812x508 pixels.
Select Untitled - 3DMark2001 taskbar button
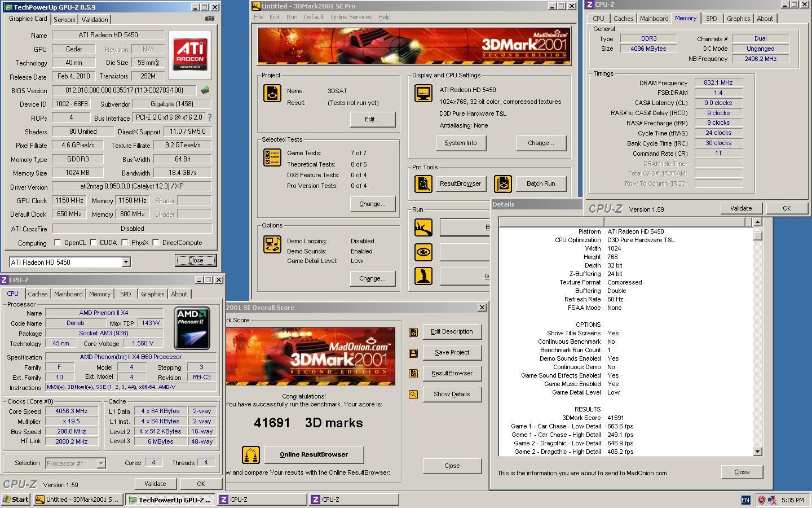(x=77, y=500)
